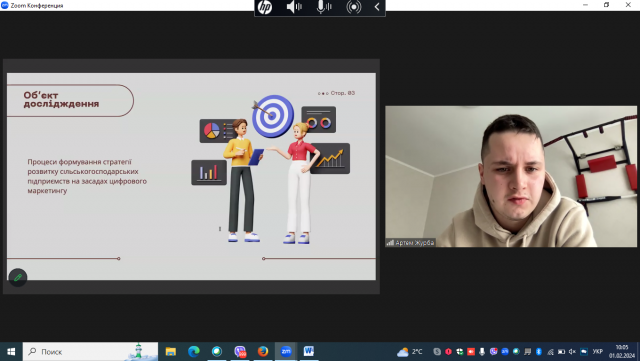
Task: Open the 2°C weather widget
Action: tap(409, 352)
